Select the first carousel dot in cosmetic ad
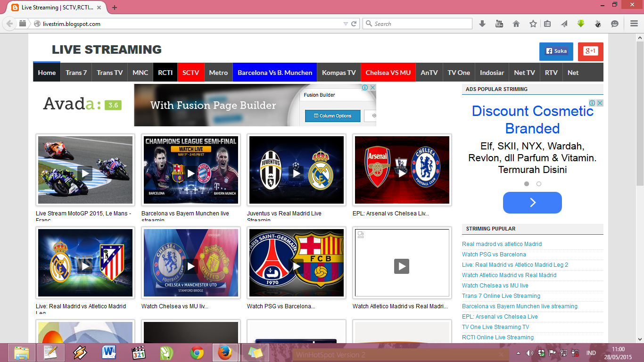This screenshot has width=644, height=362. (527, 184)
